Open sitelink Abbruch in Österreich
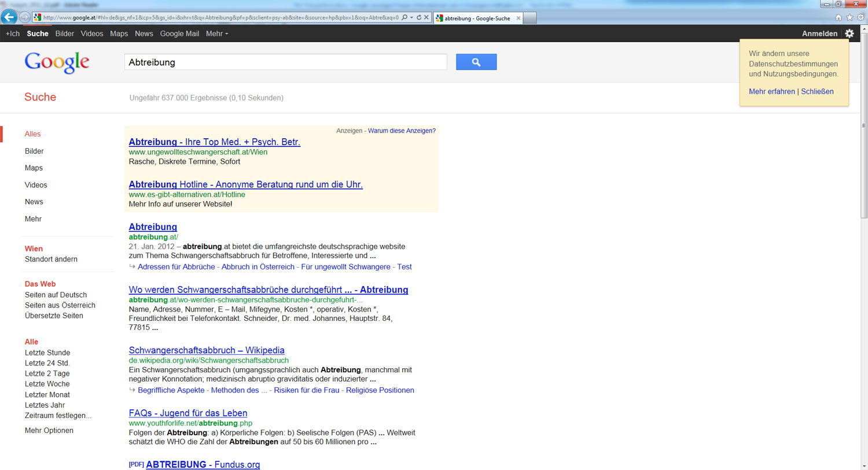The height and width of the screenshot is (470, 868). pos(258,267)
